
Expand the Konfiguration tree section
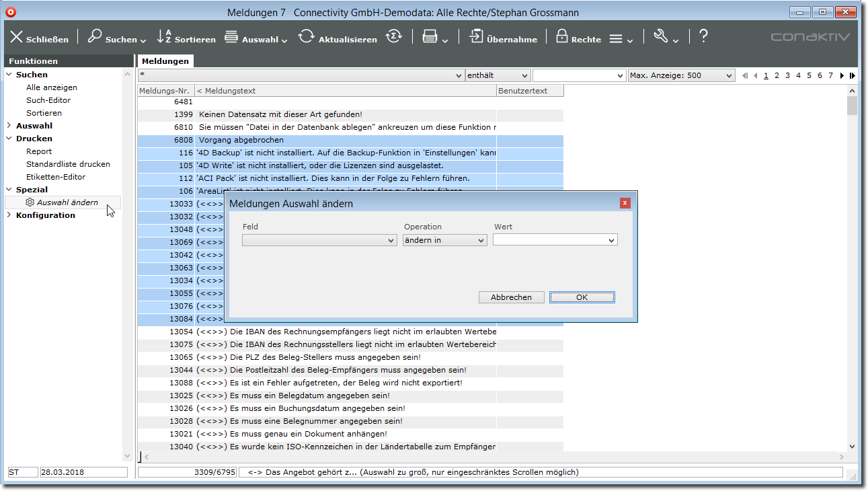point(9,215)
